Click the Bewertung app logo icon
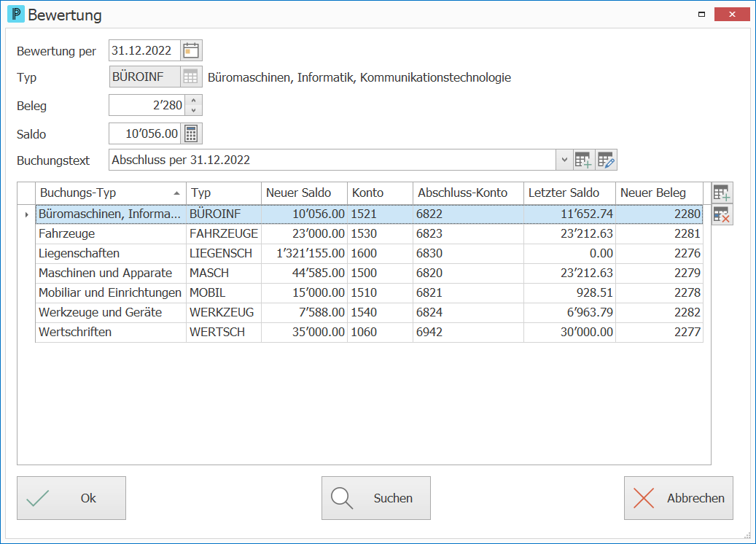 coord(16,14)
